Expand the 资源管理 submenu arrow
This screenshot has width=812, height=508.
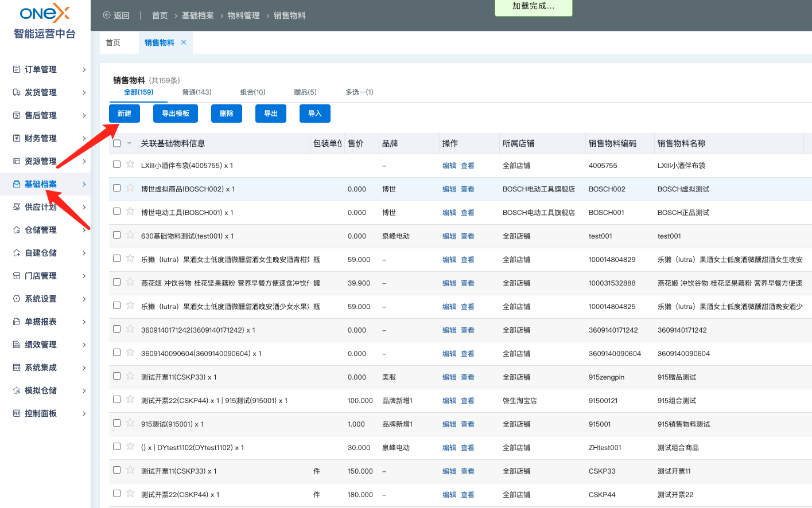tap(84, 161)
